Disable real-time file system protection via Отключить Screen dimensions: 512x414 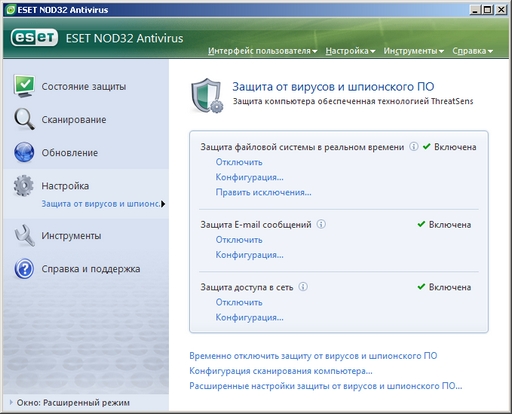click(x=239, y=162)
